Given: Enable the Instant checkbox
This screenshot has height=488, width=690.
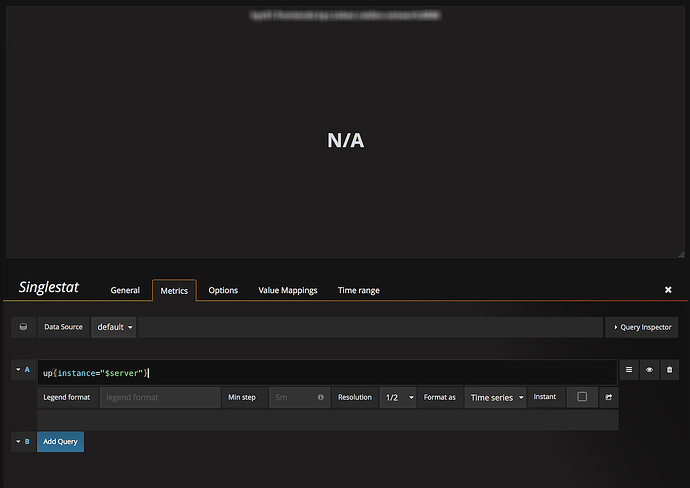Looking at the screenshot, I should tap(582, 396).
